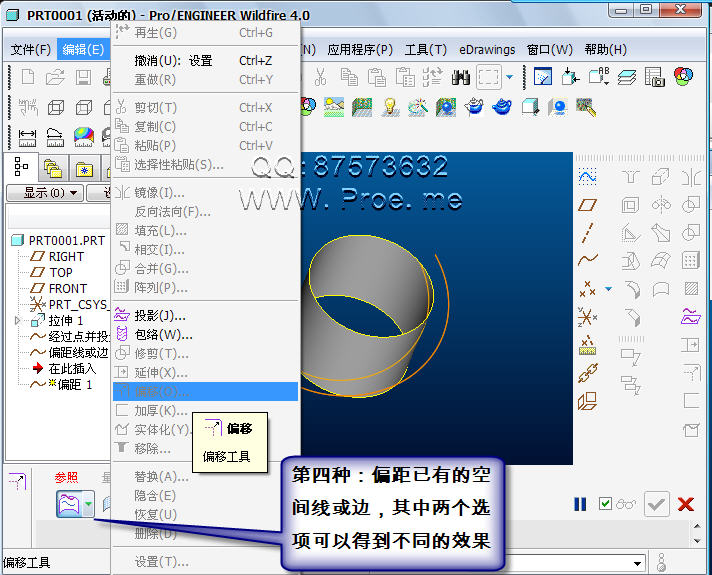The width and height of the screenshot is (712, 575).
Task: Switch to the favorites star tab
Action: (84, 169)
